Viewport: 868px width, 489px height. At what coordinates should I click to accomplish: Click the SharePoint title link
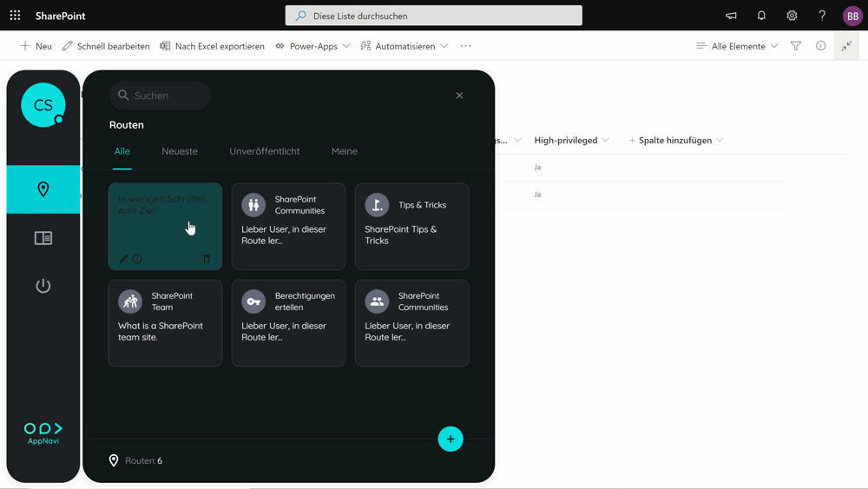61,16
